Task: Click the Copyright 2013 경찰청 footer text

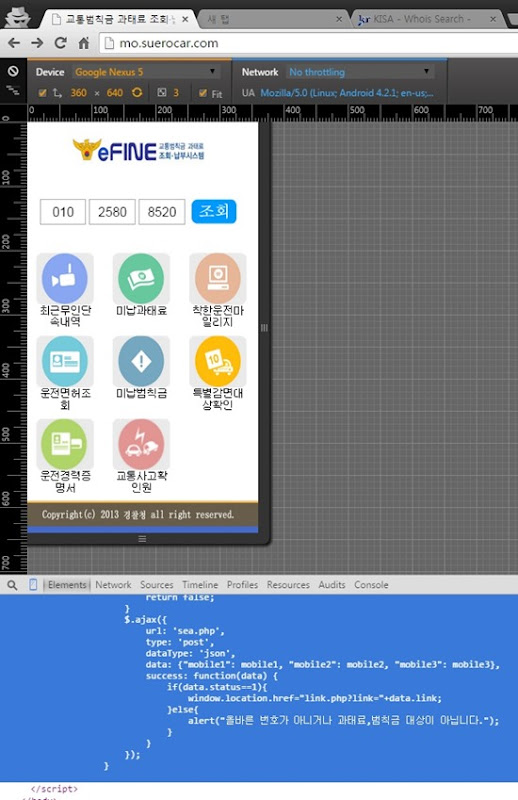Action: (x=138, y=514)
